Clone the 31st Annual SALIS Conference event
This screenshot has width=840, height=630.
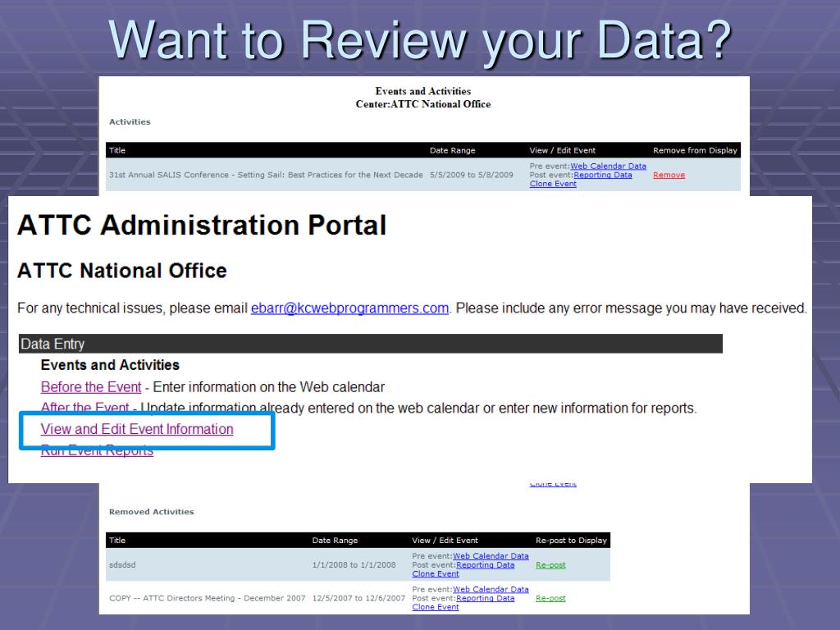coord(553,184)
